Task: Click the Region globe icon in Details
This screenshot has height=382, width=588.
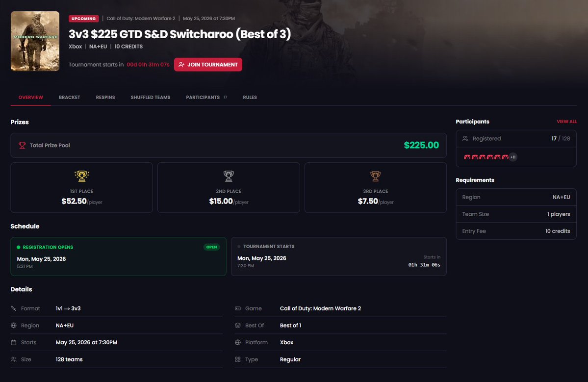Action: (14, 326)
